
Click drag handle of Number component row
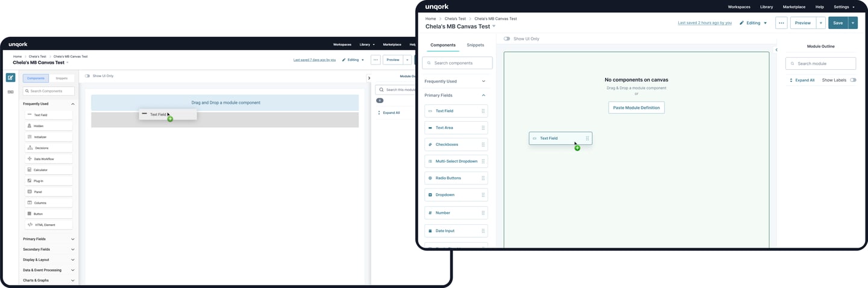point(483,213)
